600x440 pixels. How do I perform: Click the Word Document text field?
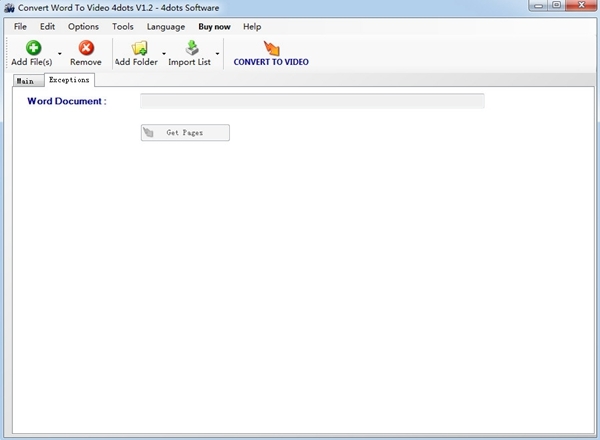[312, 101]
